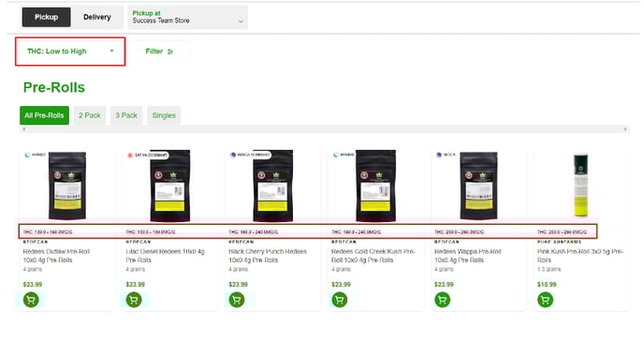
Task: Click Redecan brand label above Redees Wappa
Action: (446, 242)
